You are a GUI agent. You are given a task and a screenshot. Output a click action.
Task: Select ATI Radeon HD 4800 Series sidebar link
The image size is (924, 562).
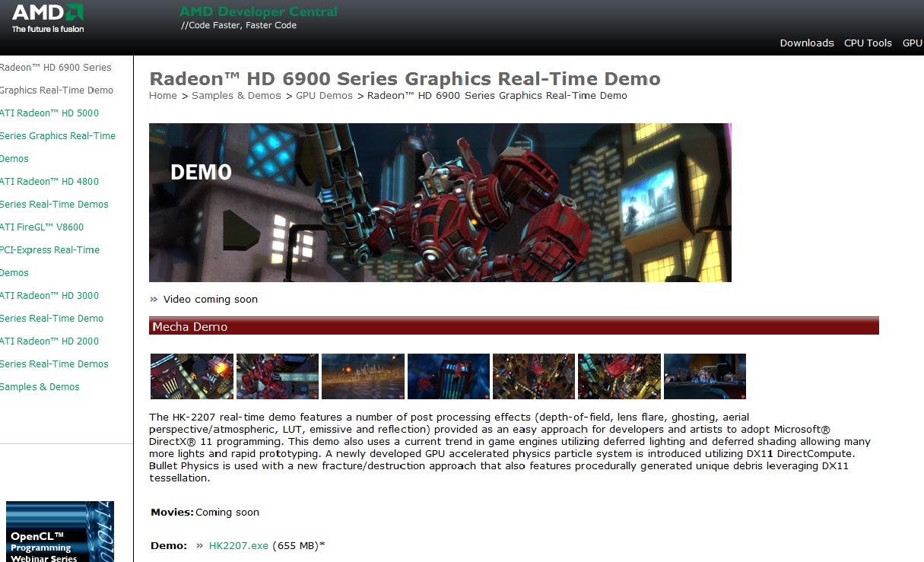coord(49,182)
